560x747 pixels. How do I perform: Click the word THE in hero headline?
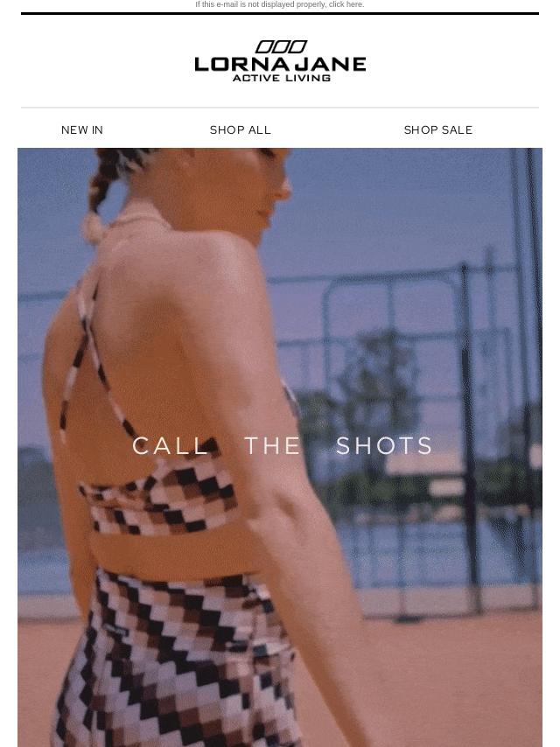tap(272, 446)
